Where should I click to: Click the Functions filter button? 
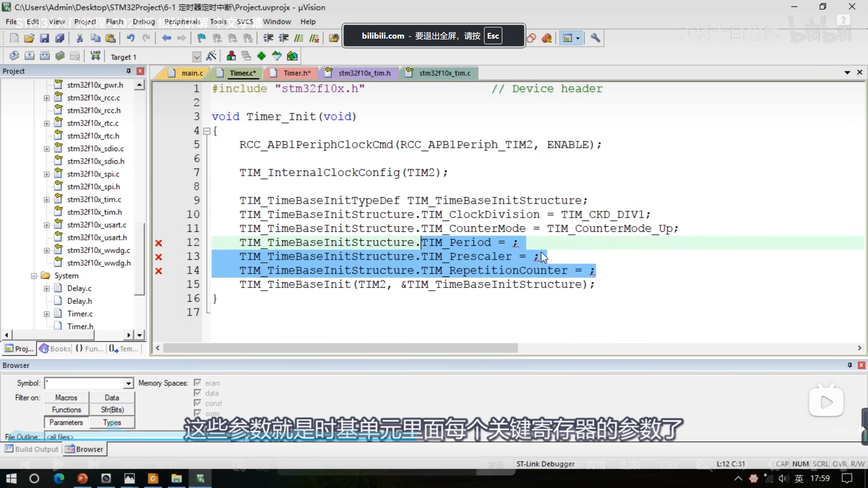coord(66,410)
